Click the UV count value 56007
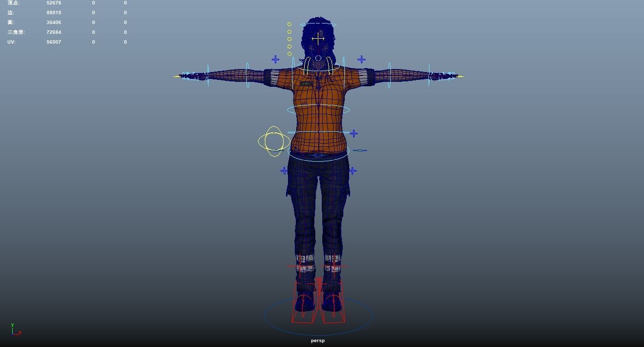 [x=54, y=42]
